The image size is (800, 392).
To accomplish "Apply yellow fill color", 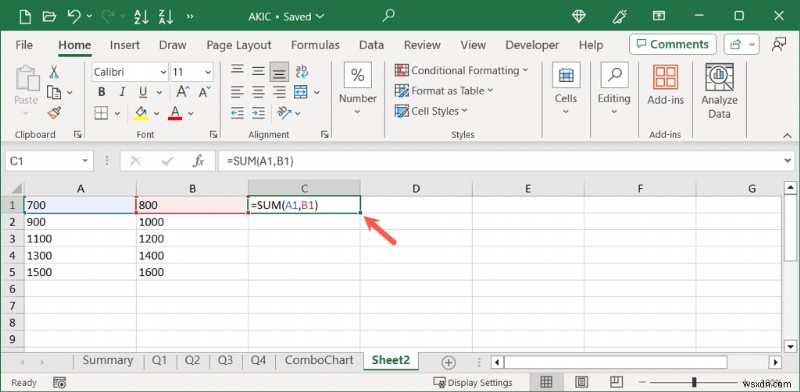I will [141, 113].
